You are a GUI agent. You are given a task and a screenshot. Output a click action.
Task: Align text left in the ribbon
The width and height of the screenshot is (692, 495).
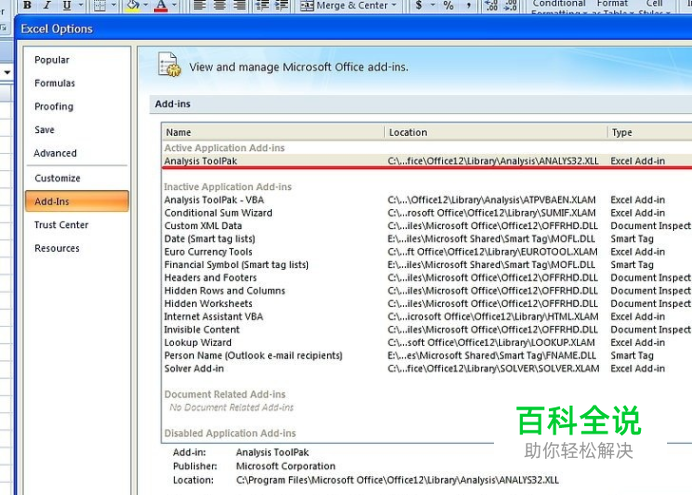pyautogui.click(x=200, y=5)
